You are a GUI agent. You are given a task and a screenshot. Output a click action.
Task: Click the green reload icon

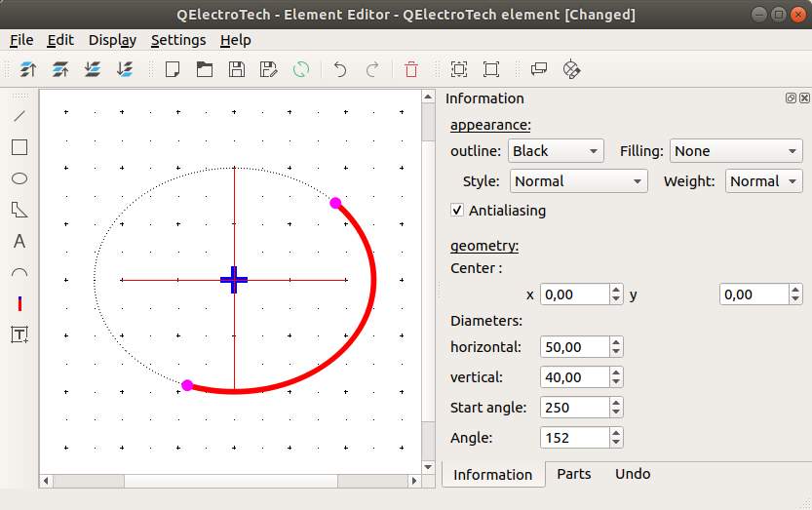(x=301, y=69)
